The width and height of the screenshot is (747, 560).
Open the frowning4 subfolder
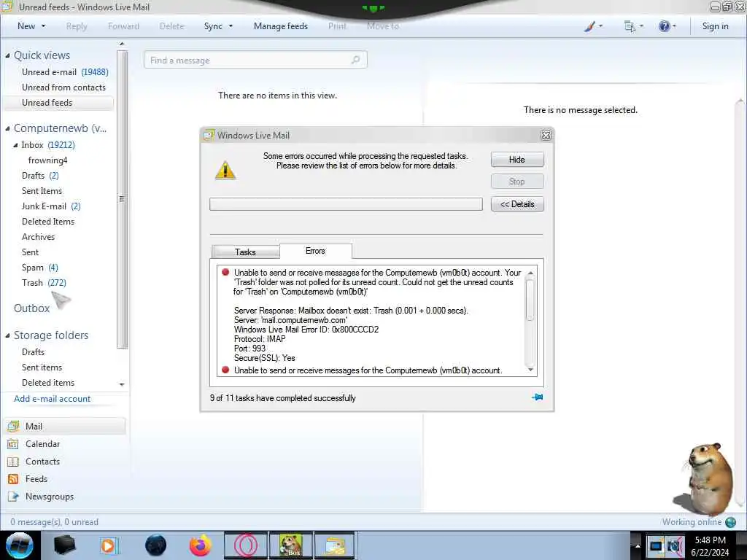pos(47,160)
